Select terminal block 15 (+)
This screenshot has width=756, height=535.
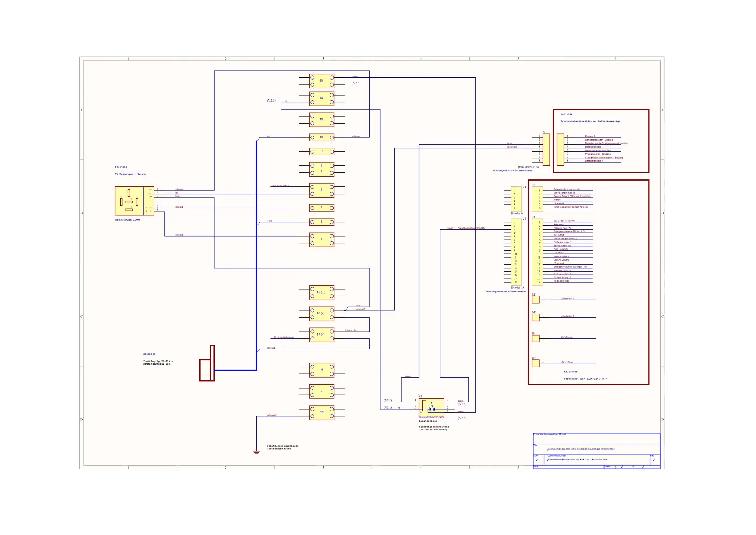tap(321, 292)
